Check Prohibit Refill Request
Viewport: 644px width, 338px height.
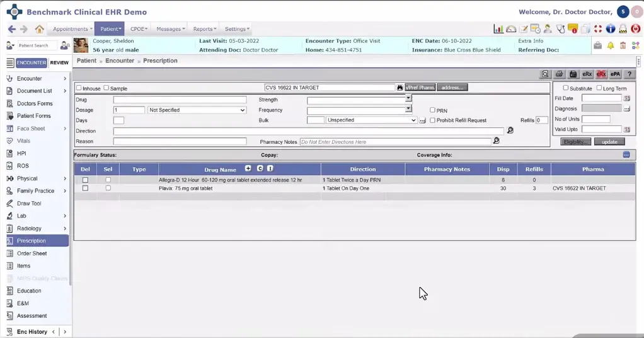(432, 120)
